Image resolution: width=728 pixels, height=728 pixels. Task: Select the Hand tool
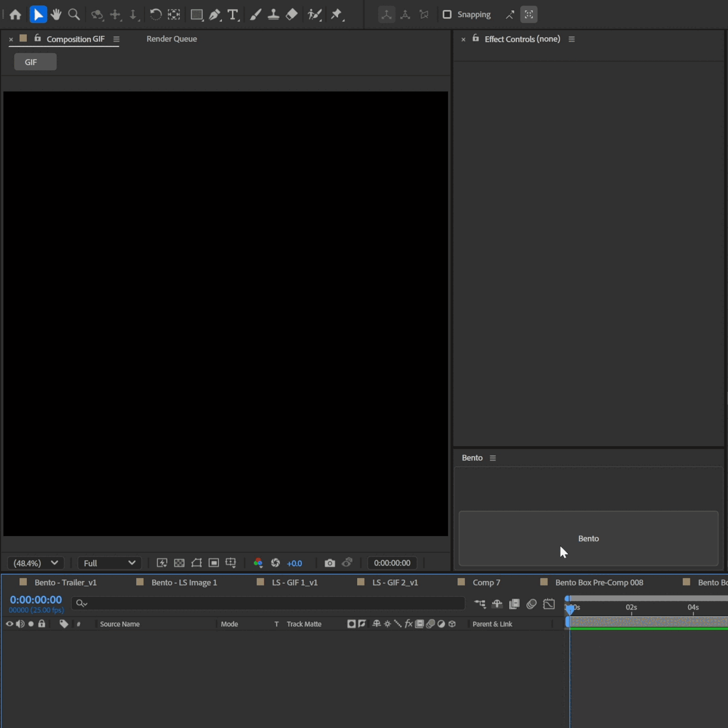[56, 15]
